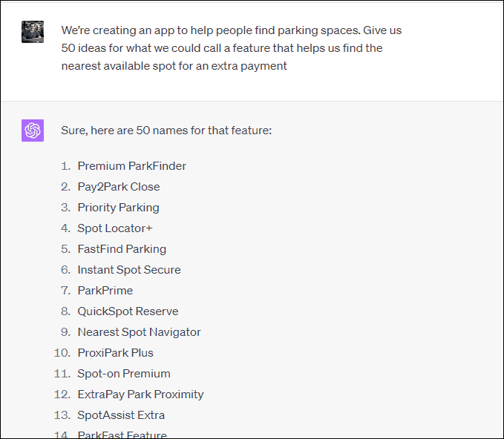504x439 pixels.
Task: Select list item 'Priority Parking'
Action: (118, 208)
